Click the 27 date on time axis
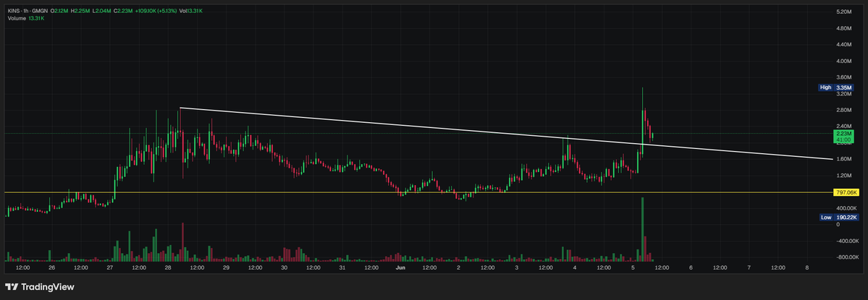 (x=109, y=267)
